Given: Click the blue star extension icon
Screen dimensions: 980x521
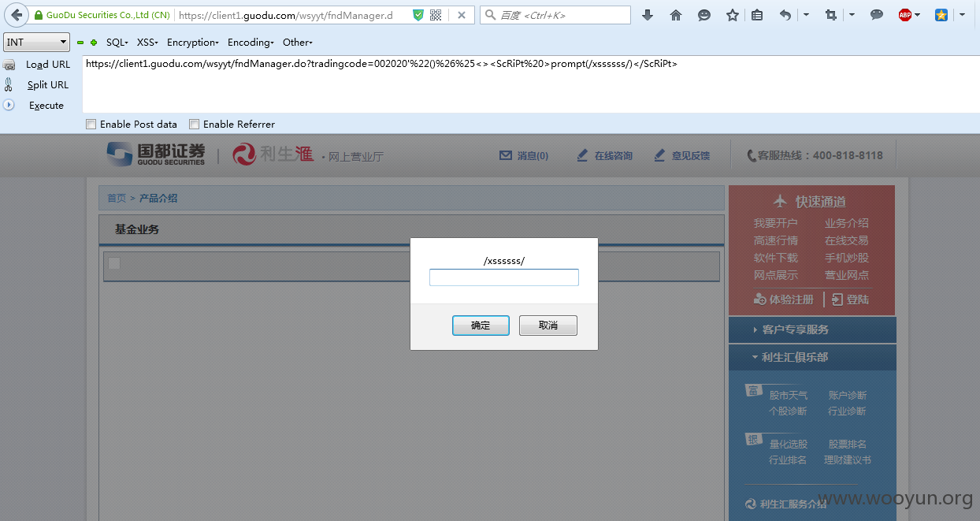Looking at the screenshot, I should 941,15.
